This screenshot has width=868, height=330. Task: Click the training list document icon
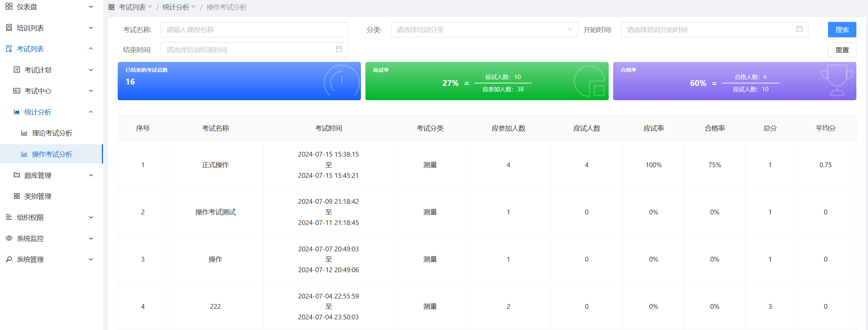point(9,28)
